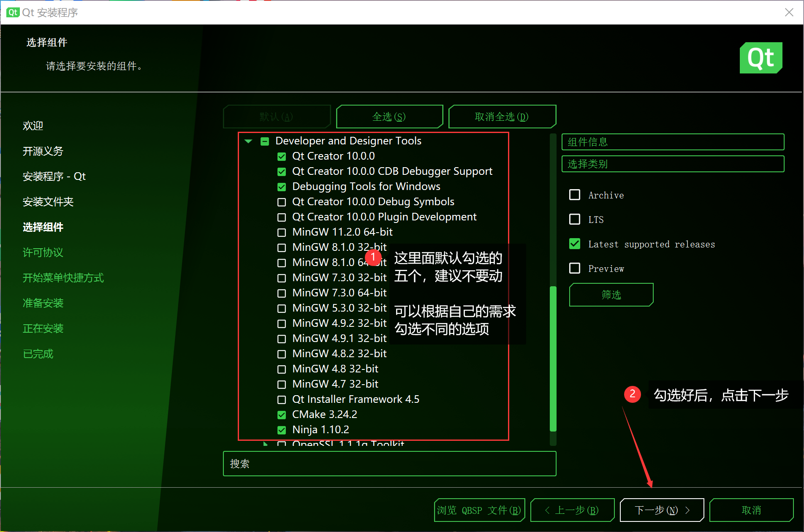The width and height of the screenshot is (804, 532).
Task: Check MinGW 5.3.0 32-bit
Action: pos(282,308)
